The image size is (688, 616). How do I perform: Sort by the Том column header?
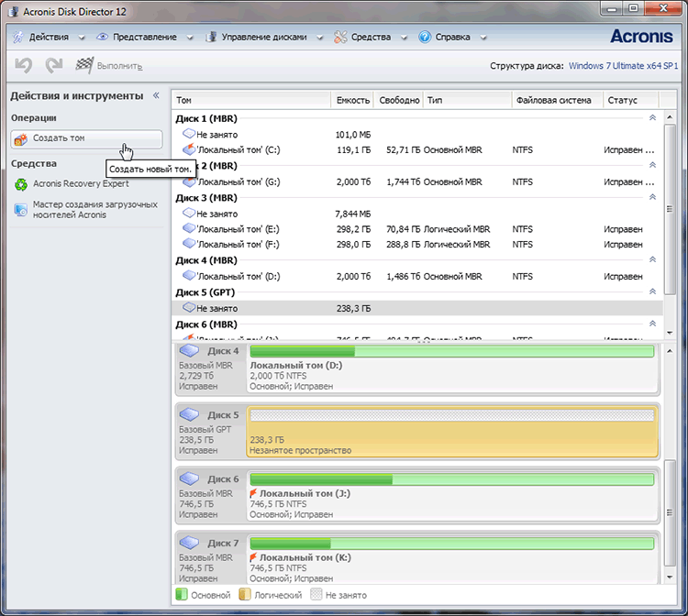coord(251,100)
